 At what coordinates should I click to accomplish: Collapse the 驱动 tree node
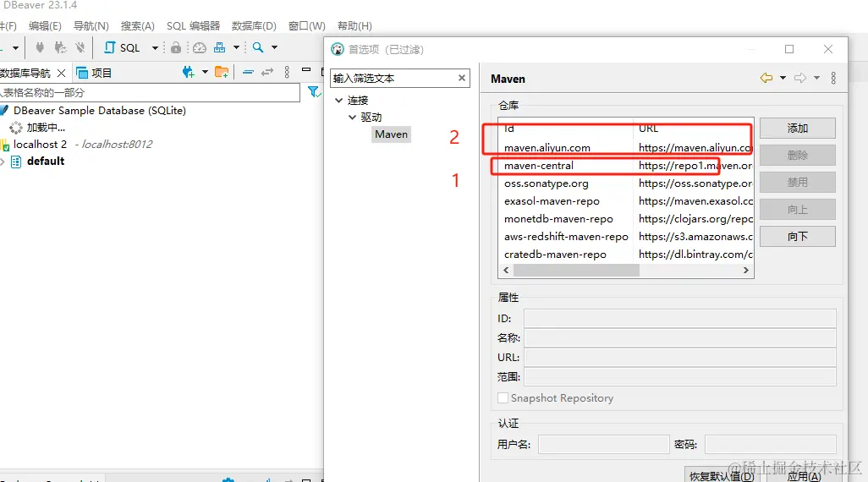352,118
